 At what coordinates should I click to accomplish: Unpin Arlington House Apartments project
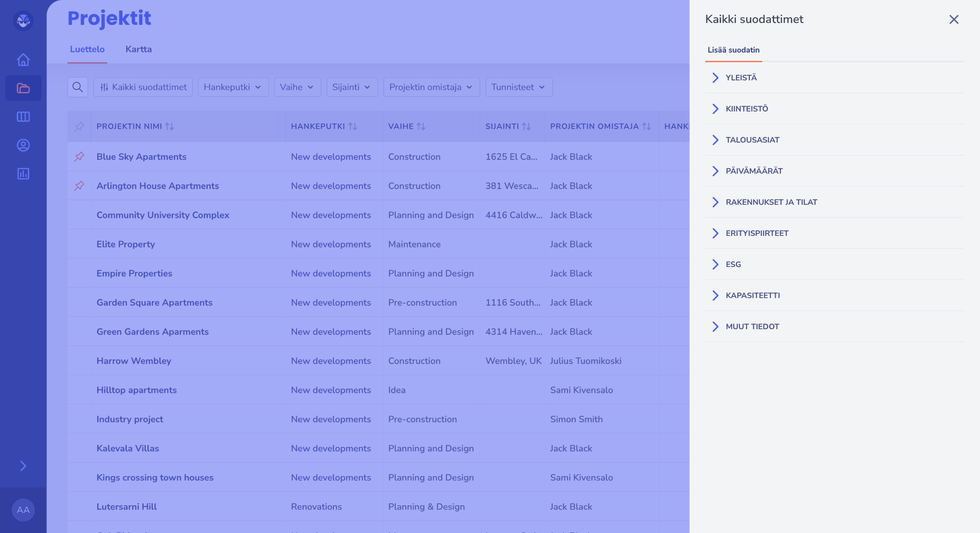tap(79, 186)
